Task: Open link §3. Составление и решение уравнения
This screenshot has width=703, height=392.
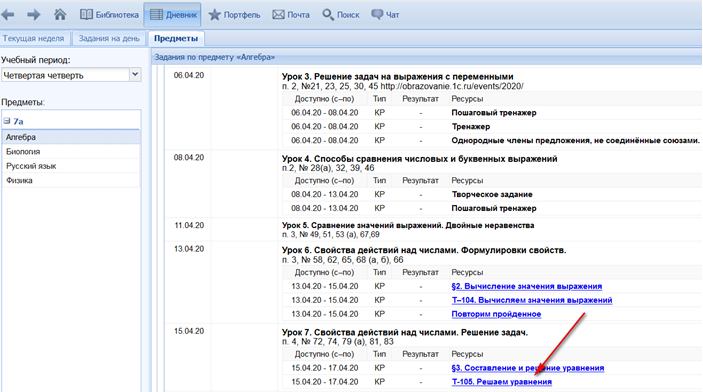Action: 527,368
